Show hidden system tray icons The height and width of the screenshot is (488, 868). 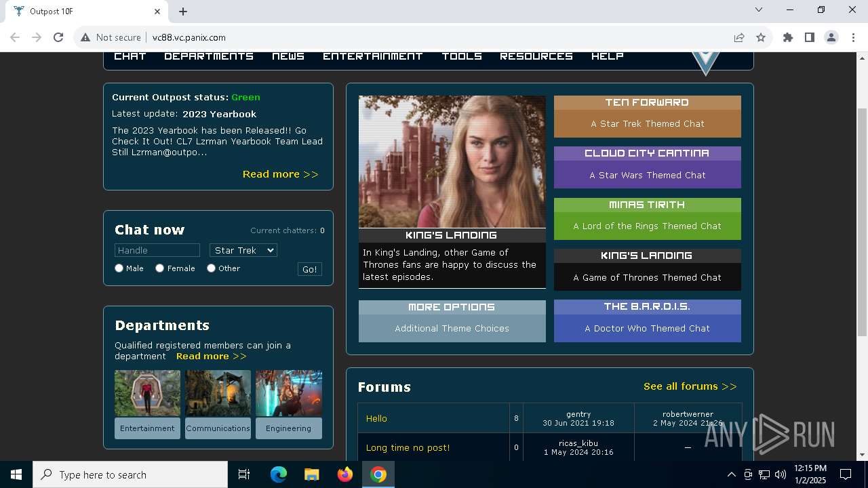(731, 474)
